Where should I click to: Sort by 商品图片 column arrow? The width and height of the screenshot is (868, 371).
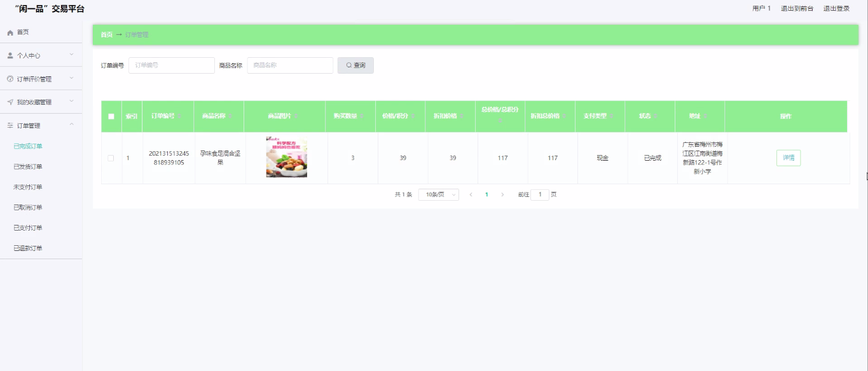297,117
